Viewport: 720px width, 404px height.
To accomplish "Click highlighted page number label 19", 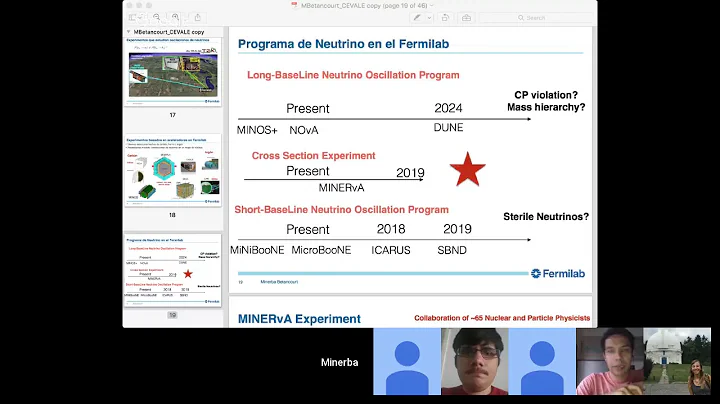I will 173,315.
